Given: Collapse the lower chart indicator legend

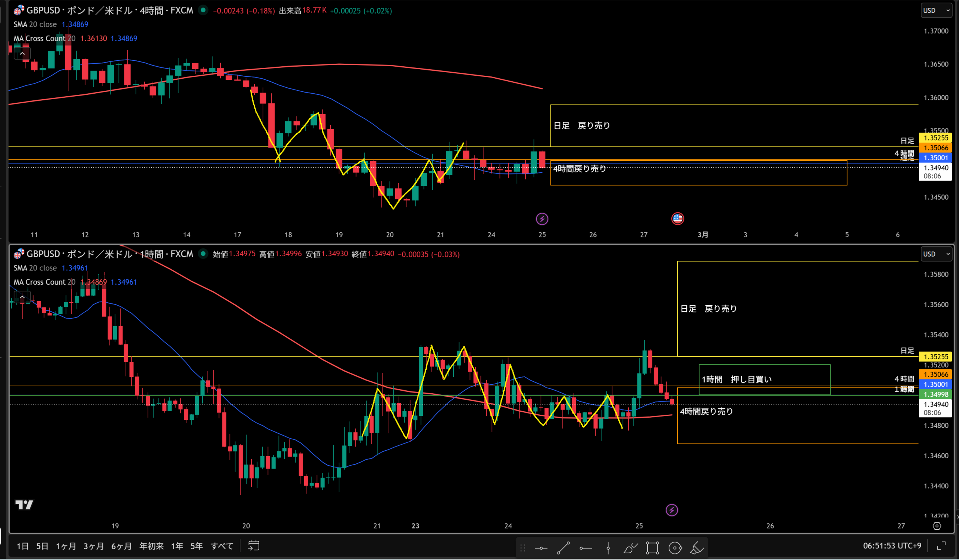Looking at the screenshot, I should click(x=22, y=297).
